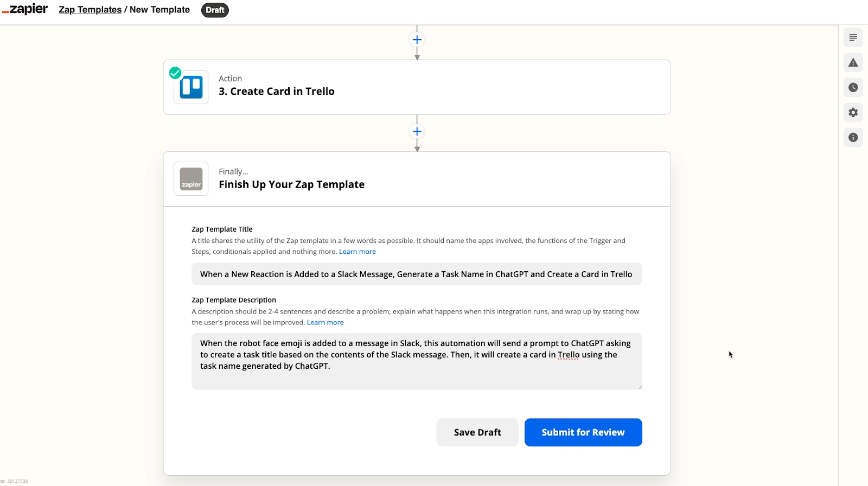Add a step above the Trello action
This screenshot has height=486, width=868.
click(417, 40)
